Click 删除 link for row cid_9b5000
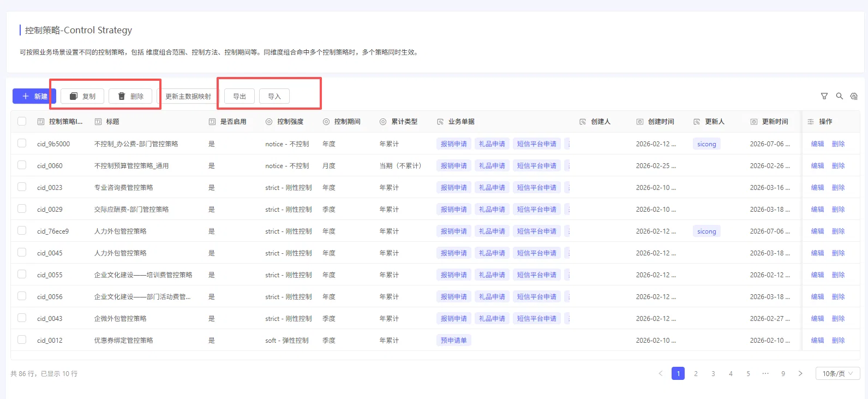The height and width of the screenshot is (399, 868). pos(838,144)
